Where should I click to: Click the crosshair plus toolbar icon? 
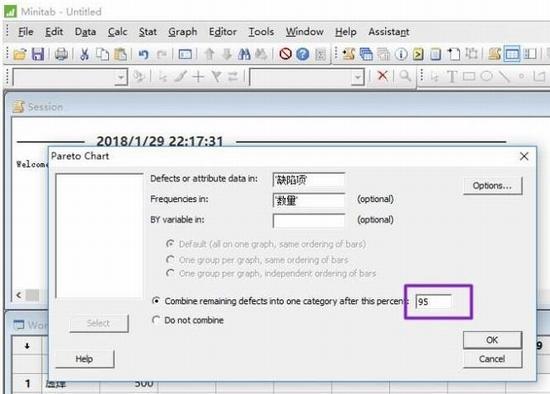point(198,76)
